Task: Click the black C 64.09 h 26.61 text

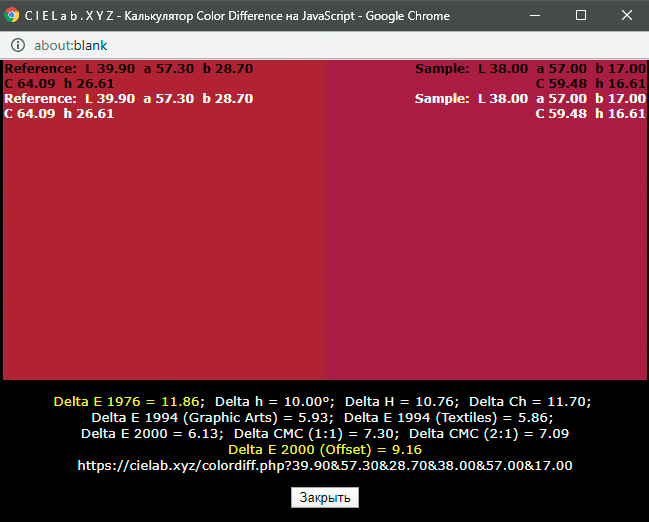Action: click(x=59, y=84)
